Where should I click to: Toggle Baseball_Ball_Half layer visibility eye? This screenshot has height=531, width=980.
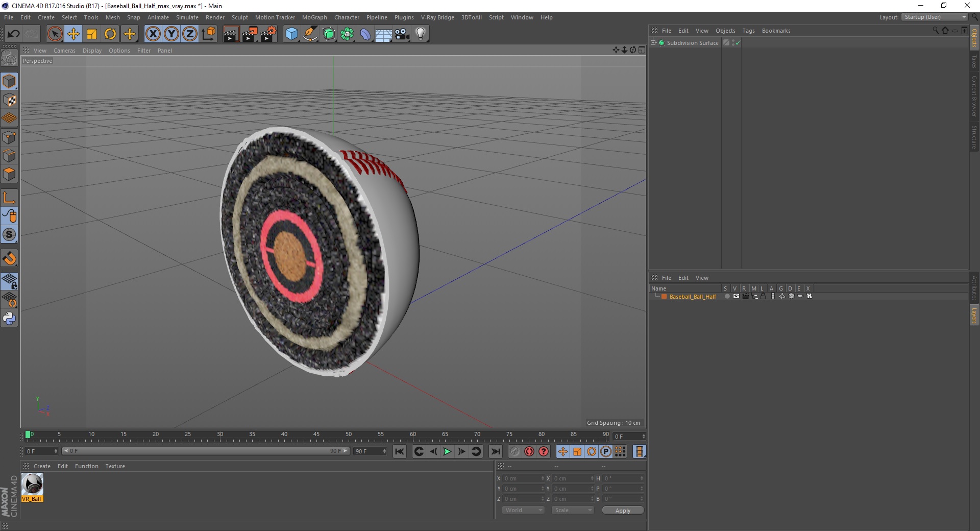click(x=736, y=296)
